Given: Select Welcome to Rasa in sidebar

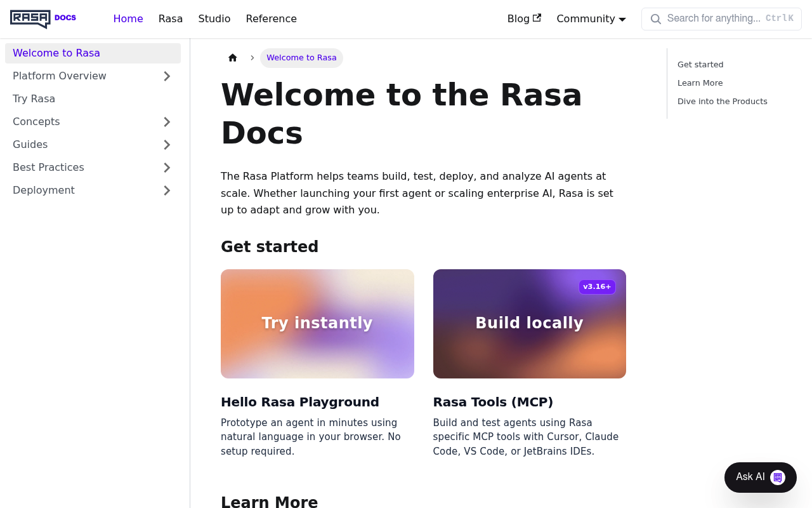Looking at the screenshot, I should click(x=93, y=53).
